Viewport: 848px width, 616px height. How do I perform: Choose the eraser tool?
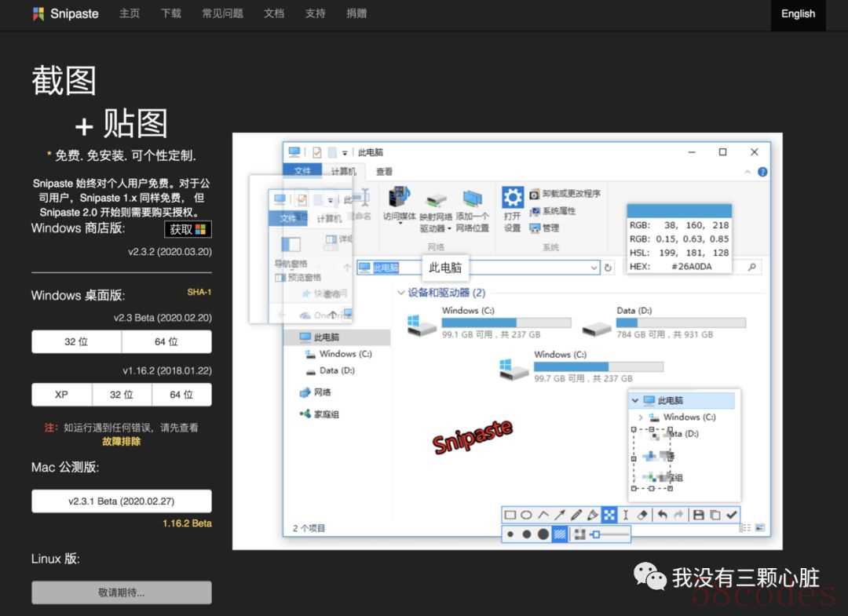pos(643,516)
